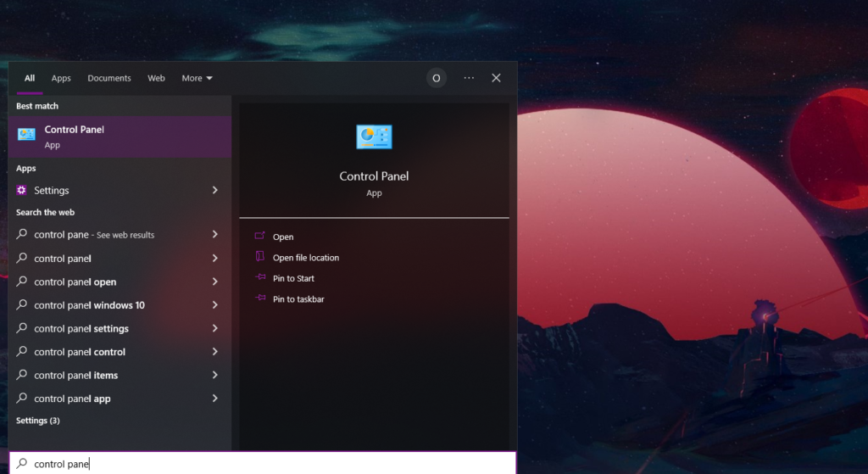Switch to the Apps search tab

pyautogui.click(x=61, y=78)
